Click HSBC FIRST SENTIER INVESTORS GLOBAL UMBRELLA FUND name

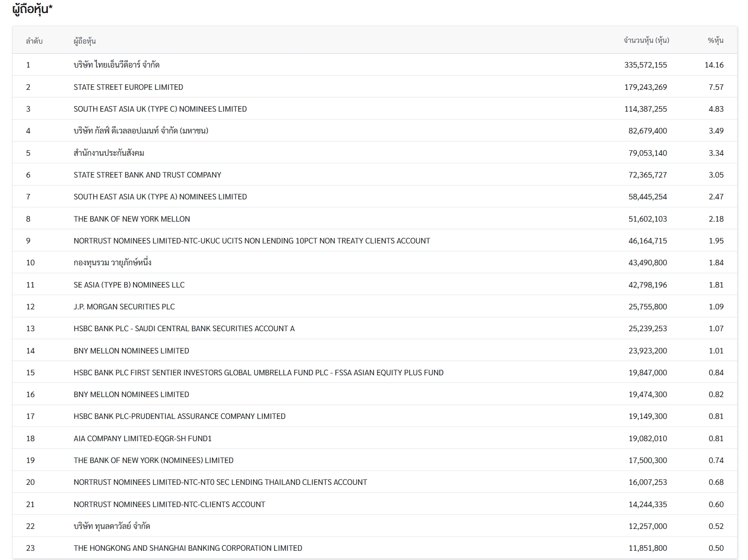(259, 372)
